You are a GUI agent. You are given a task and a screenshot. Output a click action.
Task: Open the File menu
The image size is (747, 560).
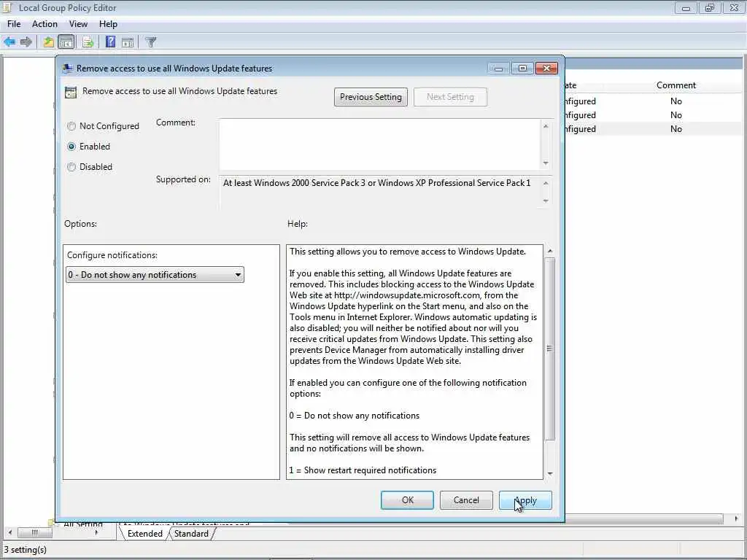[x=14, y=24]
